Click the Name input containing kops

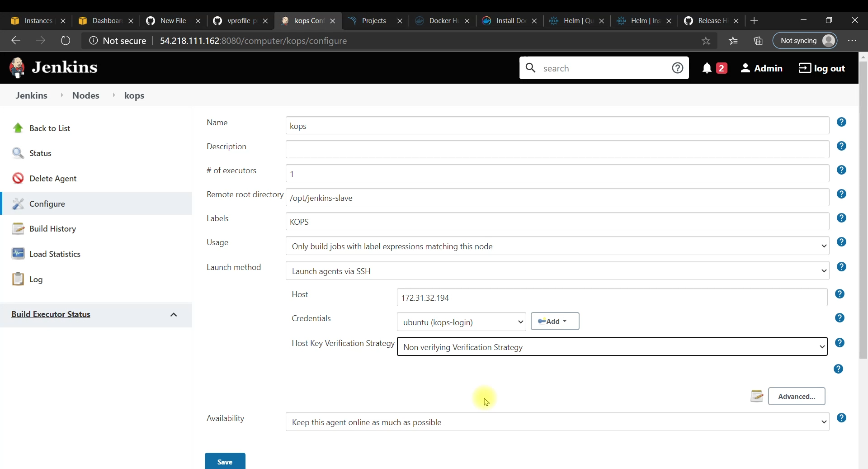coord(557,126)
